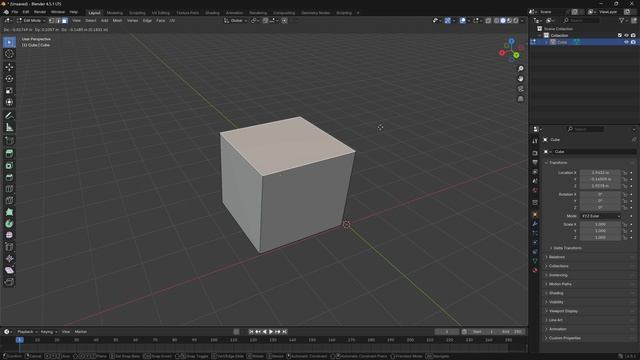640x360 pixels.
Task: Select the Inset Faces tool
Action: pos(9,166)
